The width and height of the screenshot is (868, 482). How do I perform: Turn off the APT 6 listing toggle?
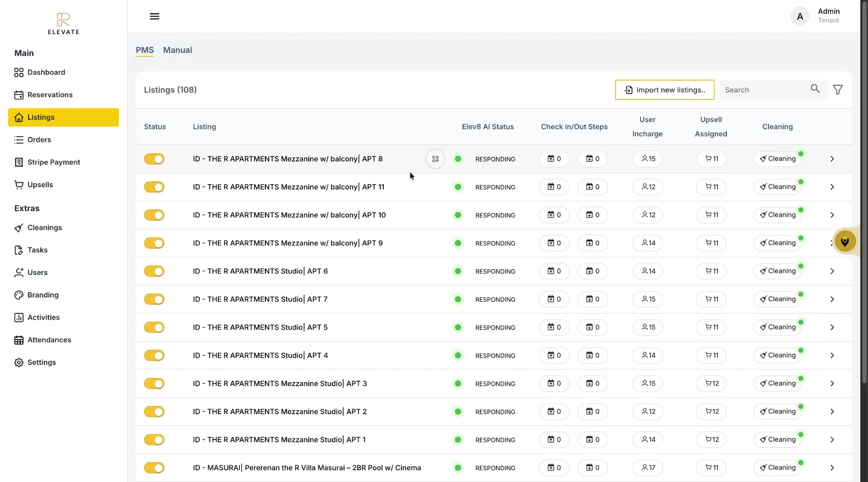(154, 271)
